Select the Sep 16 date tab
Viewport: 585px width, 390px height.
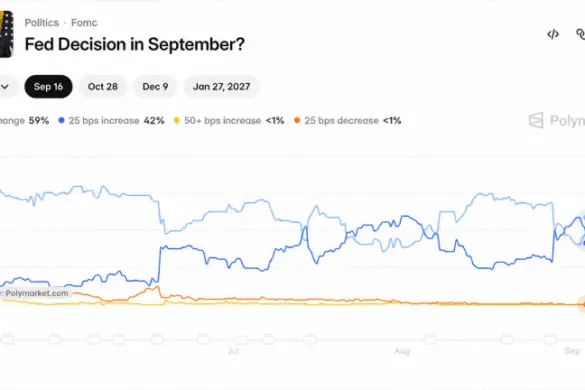[x=49, y=87]
